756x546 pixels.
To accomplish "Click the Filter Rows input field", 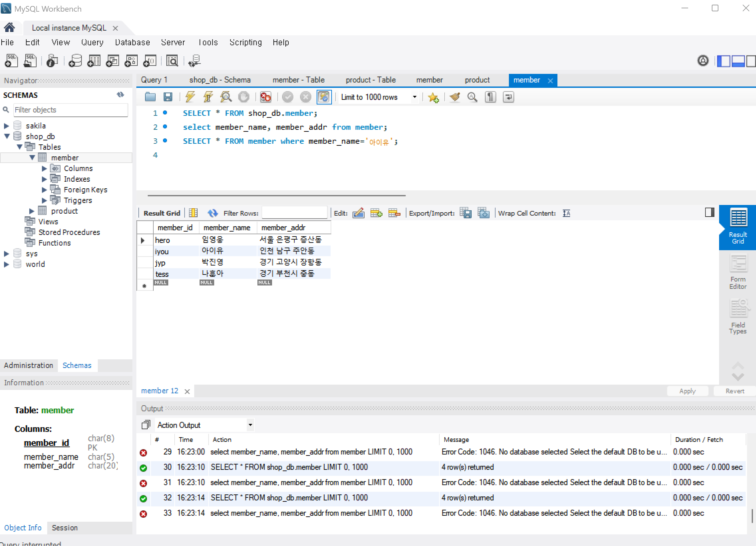I will pos(294,213).
